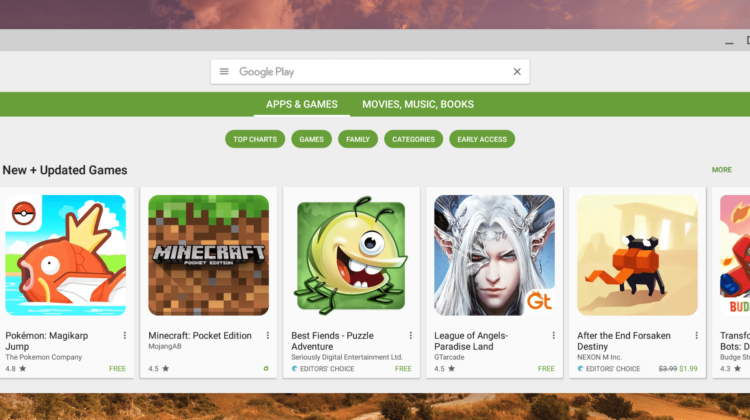This screenshot has height=420, width=750.
Task: Open the Categories chip
Action: coord(413,139)
